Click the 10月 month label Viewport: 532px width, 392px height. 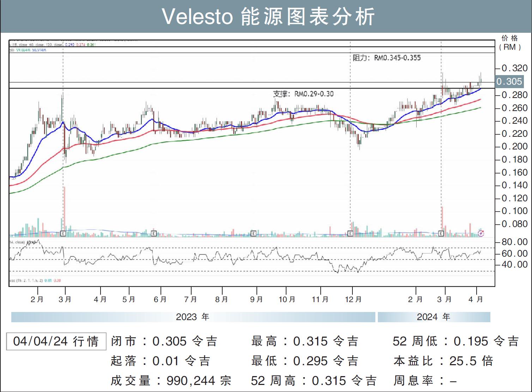click(287, 299)
